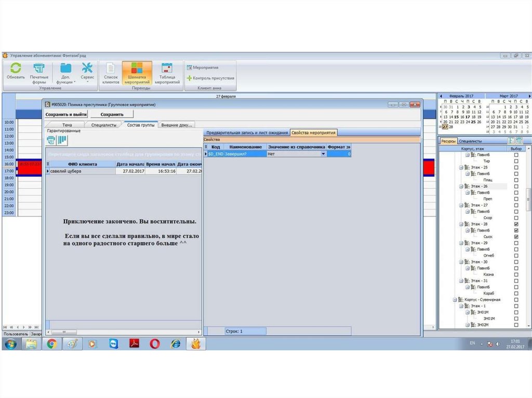Open the Сервис tools menu
This screenshot has height=398, width=532.
(x=87, y=73)
